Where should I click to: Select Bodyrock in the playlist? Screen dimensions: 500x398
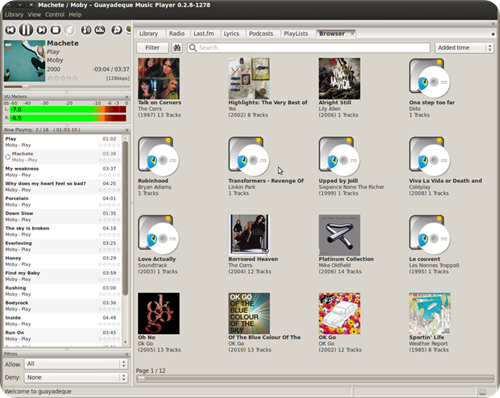tap(63, 306)
